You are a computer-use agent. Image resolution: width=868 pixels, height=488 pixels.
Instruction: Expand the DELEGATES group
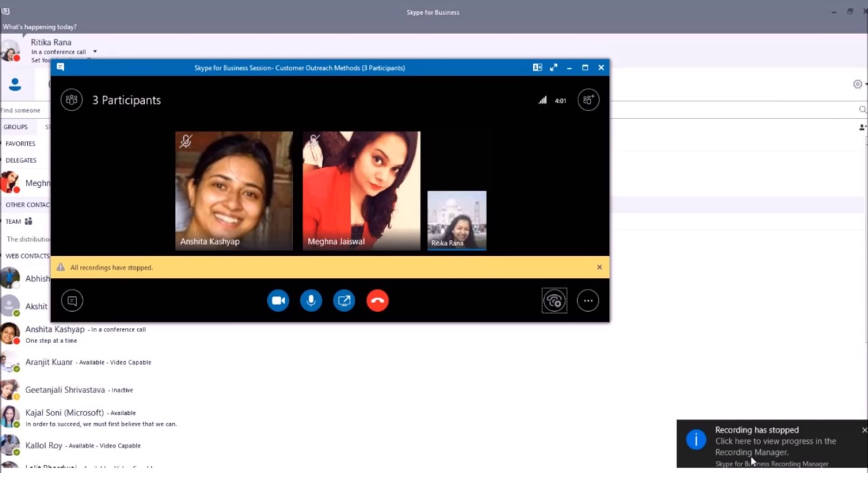point(21,161)
